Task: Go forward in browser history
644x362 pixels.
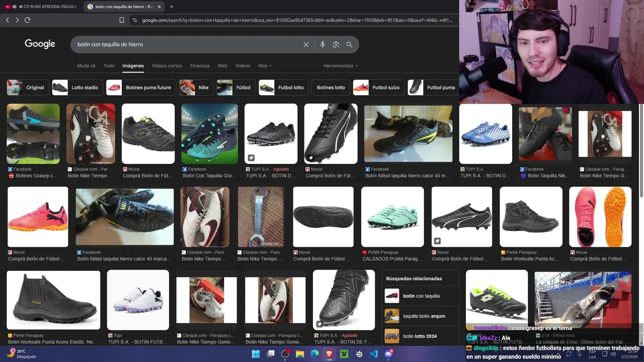Action: coord(17,20)
